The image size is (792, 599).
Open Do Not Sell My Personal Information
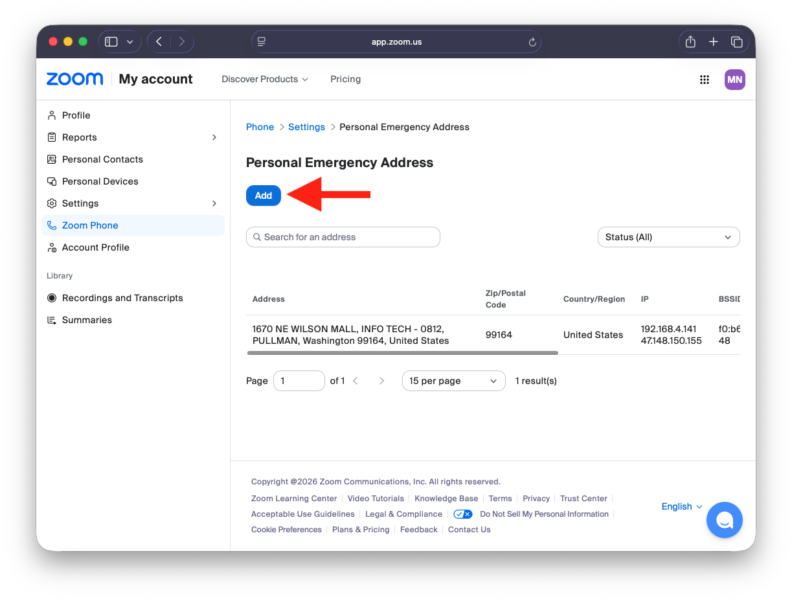point(544,514)
